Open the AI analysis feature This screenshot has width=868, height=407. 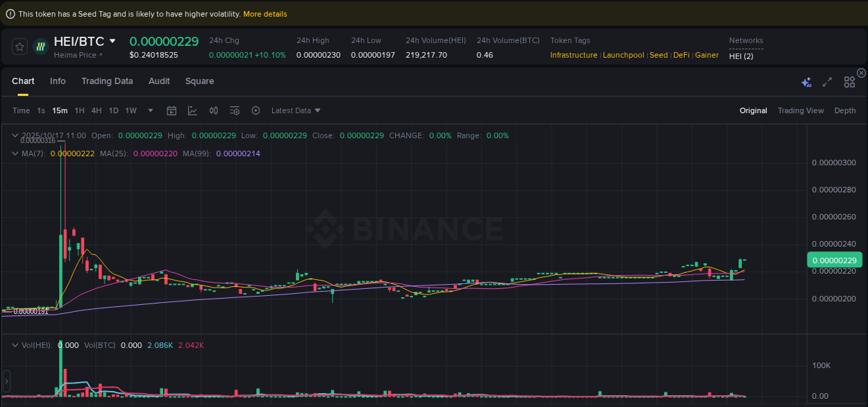coord(806,82)
